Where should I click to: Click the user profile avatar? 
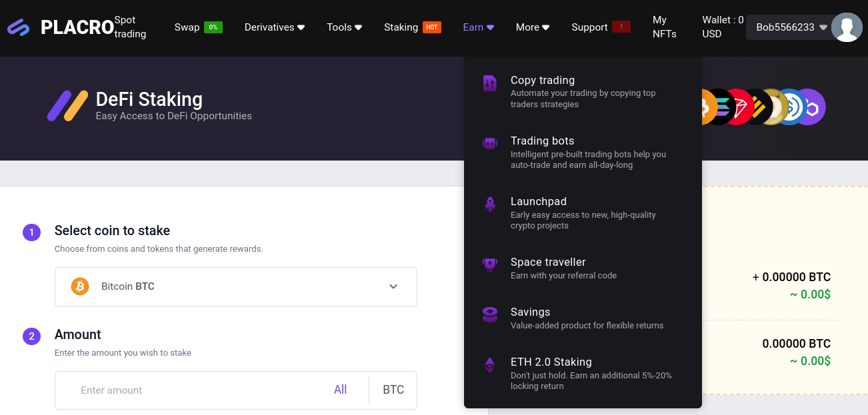click(x=847, y=27)
